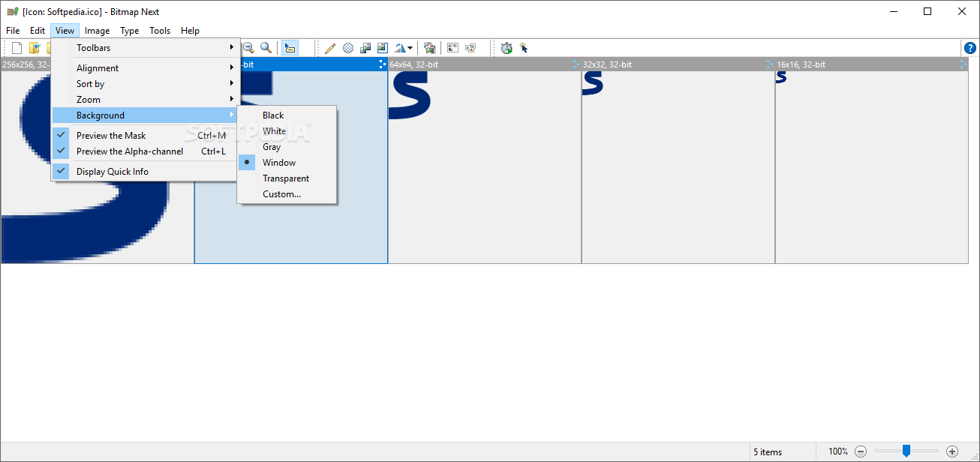
Task: Click the zoom out magnifier icon
Action: 248,48
